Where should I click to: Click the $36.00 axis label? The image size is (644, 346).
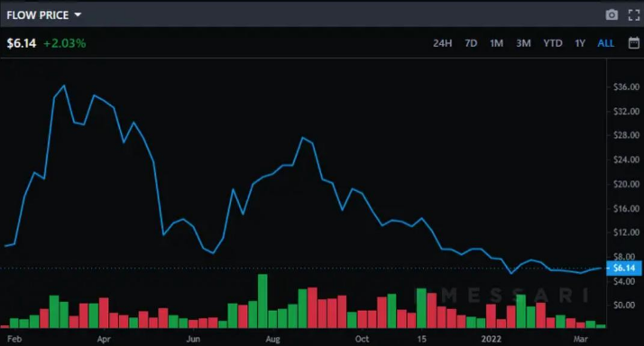pyautogui.click(x=626, y=87)
